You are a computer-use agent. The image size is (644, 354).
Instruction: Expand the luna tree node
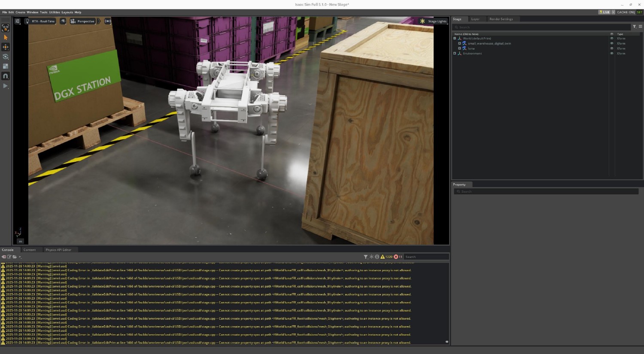point(459,48)
